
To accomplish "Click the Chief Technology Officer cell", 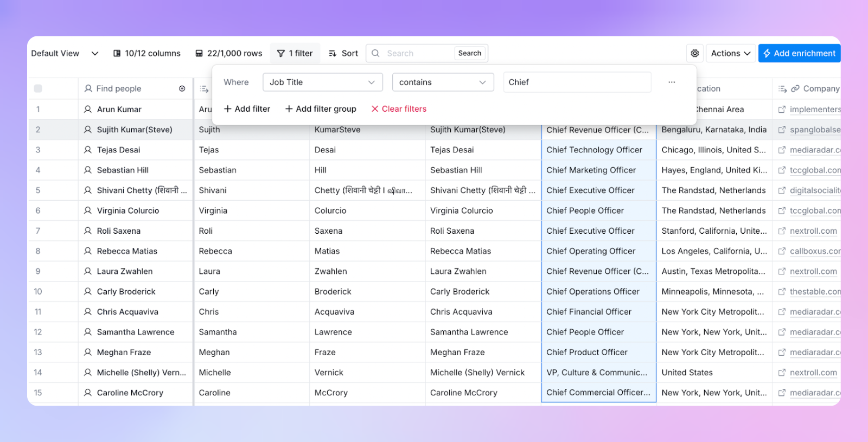I will click(x=599, y=150).
